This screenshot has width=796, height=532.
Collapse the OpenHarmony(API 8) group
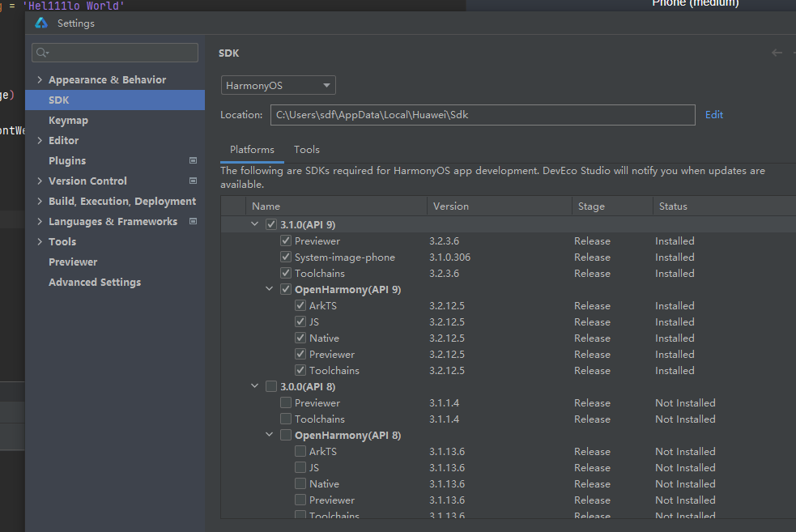pos(270,435)
